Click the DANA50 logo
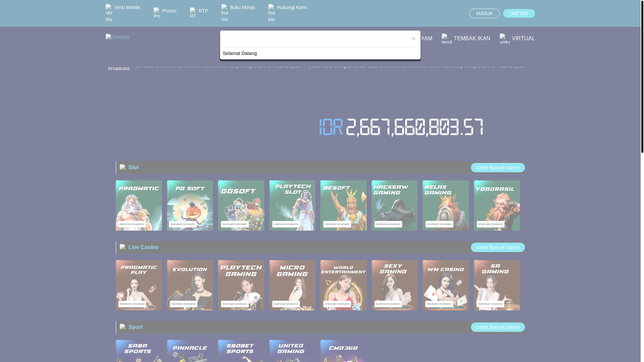The image size is (644, 362). [117, 37]
